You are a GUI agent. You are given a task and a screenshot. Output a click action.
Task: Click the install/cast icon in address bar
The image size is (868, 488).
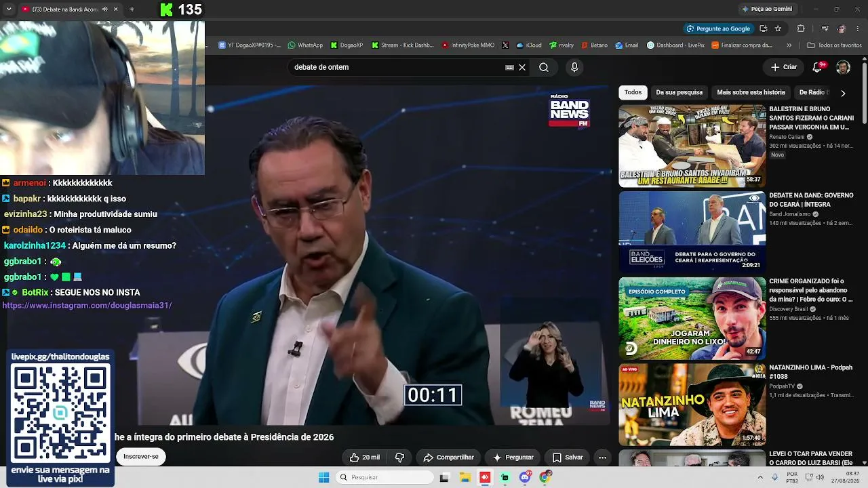(763, 28)
